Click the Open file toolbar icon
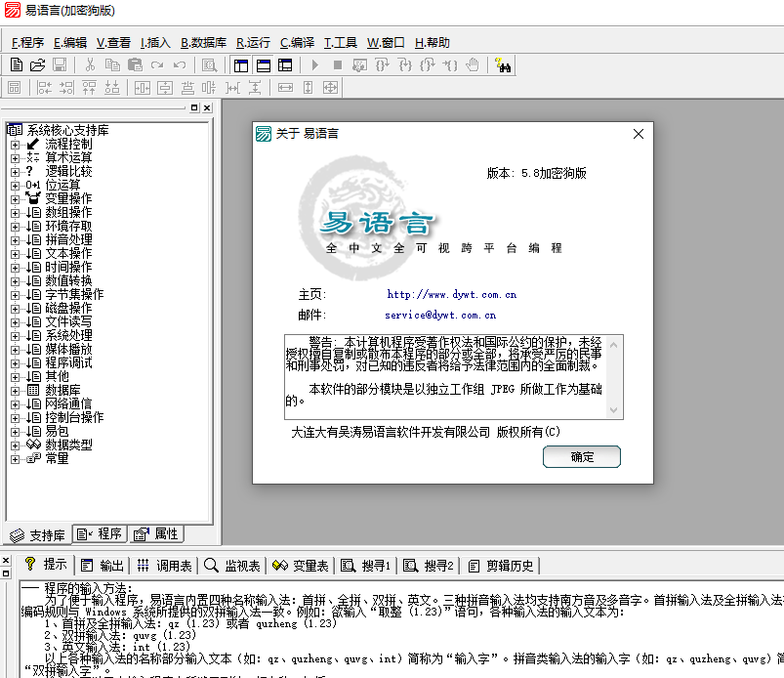Screen dimensions: 784x678 (37, 65)
